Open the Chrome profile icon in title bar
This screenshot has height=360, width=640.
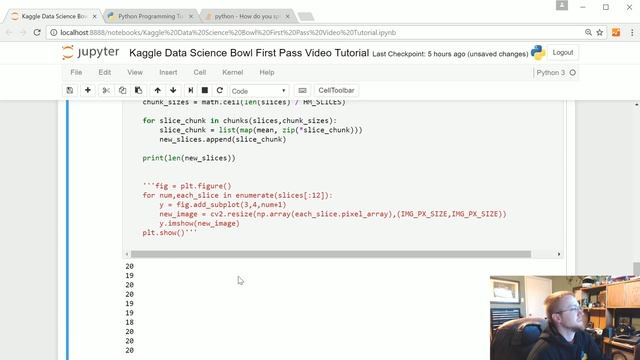coord(562,5)
